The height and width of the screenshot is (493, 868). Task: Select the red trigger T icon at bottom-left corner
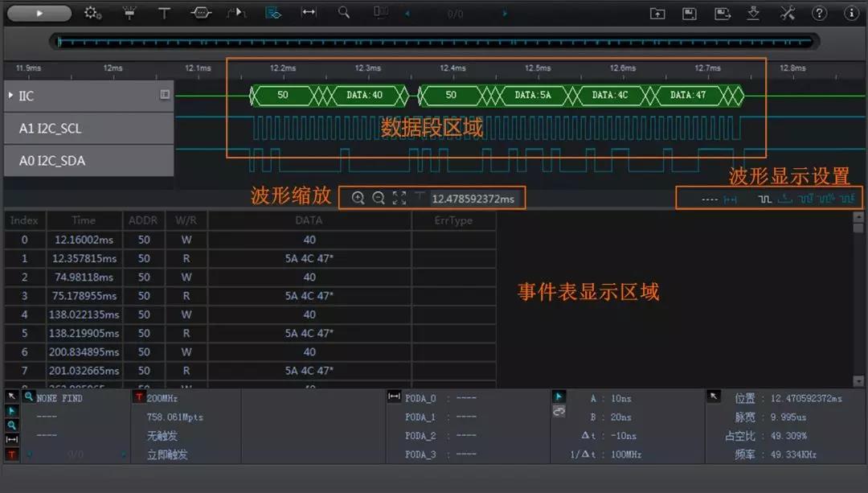11,454
